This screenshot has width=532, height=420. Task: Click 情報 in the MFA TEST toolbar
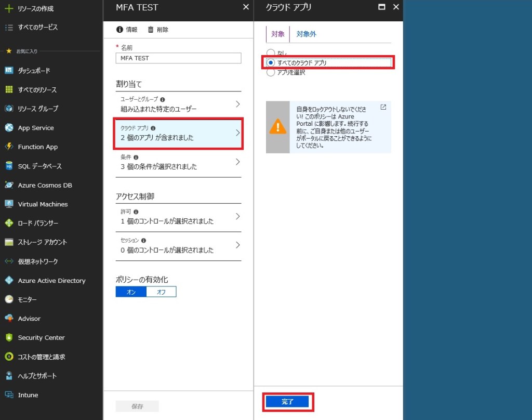tap(127, 30)
